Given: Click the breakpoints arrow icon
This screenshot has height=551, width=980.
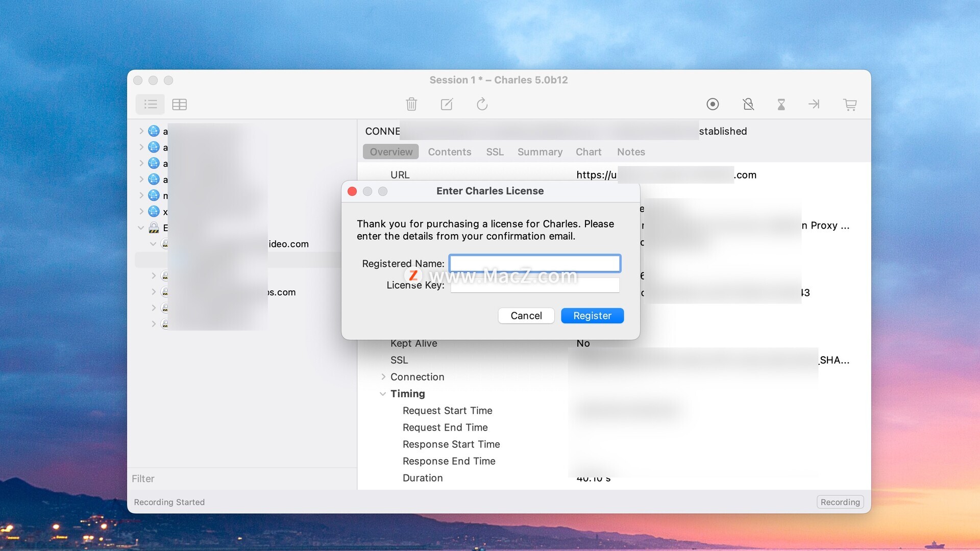Looking at the screenshot, I should point(814,105).
